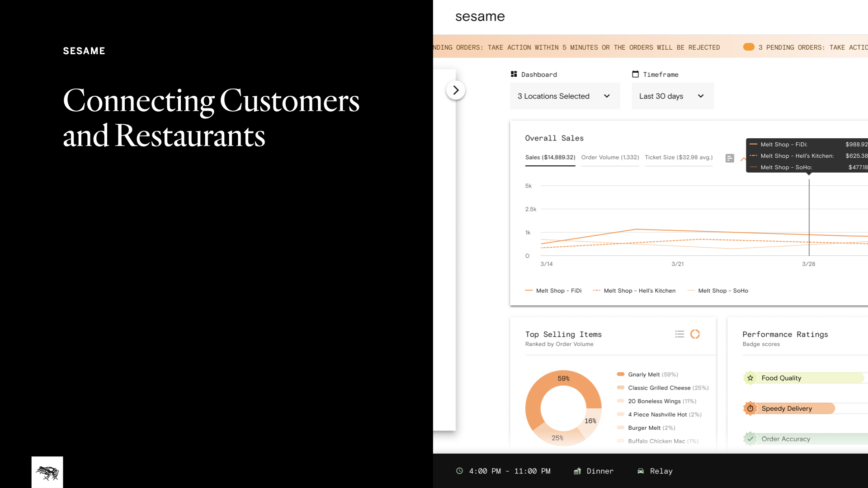
Task: Click the Order Accuracy checkmark badge icon
Action: (750, 439)
